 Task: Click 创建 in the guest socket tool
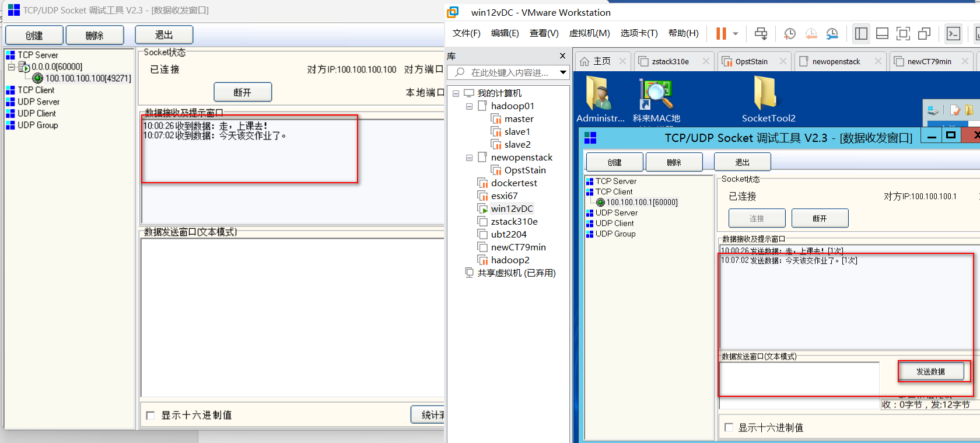(x=614, y=162)
